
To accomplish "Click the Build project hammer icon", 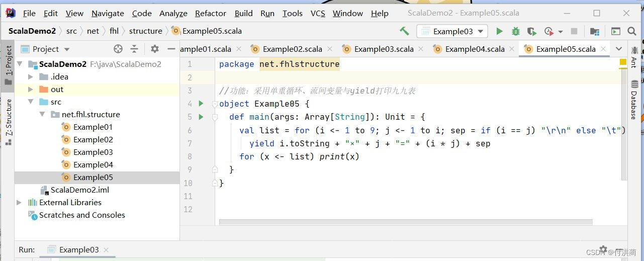I will [x=404, y=31].
